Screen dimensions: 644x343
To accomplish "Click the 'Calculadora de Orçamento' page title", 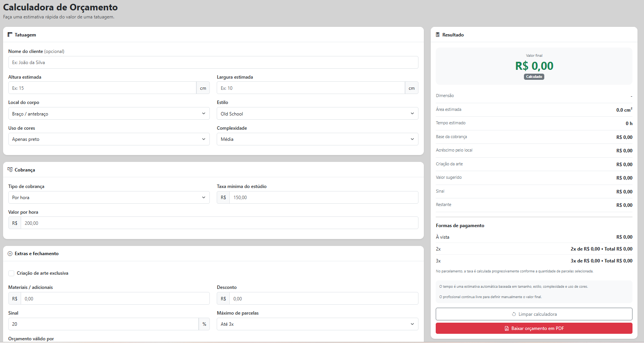I will point(60,7).
